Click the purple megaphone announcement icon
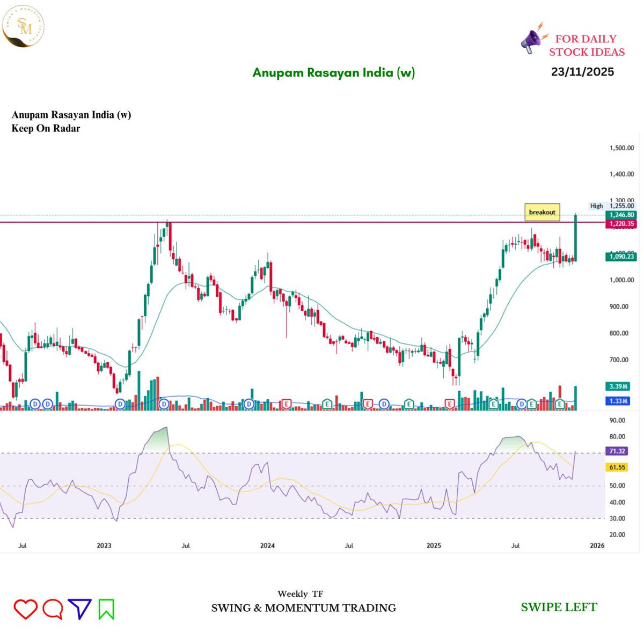 pyautogui.click(x=532, y=39)
